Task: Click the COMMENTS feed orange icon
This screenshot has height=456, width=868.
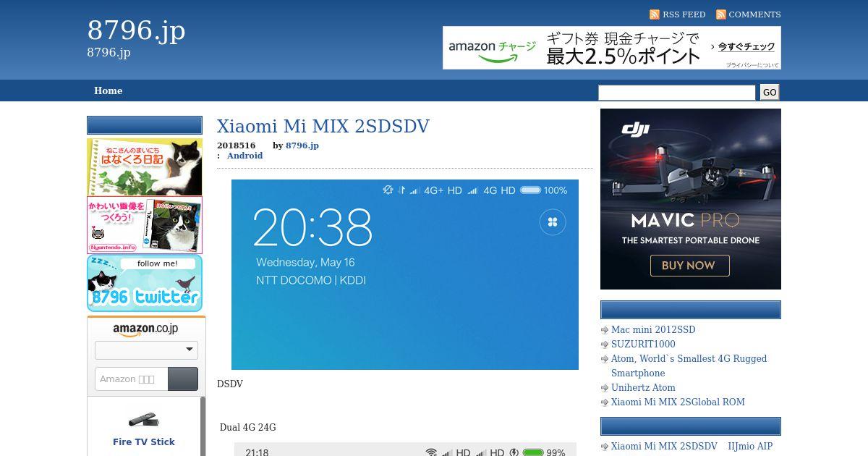Action: (720, 14)
